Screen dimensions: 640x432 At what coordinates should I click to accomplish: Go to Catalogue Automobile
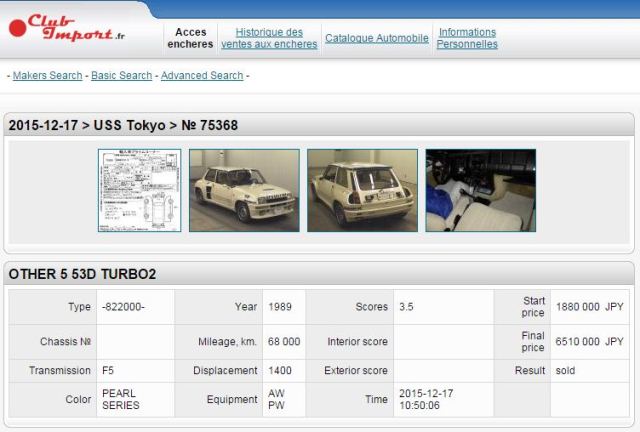click(377, 39)
